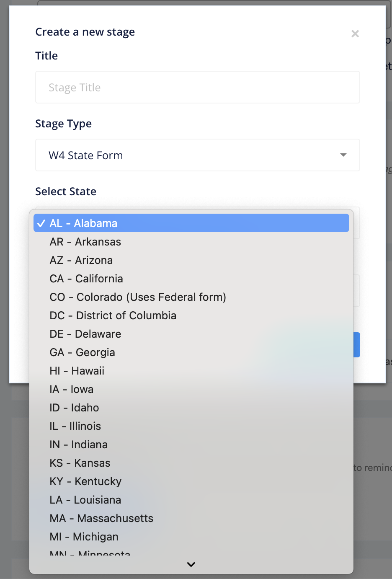Open the Stage Type dropdown arrow
Image resolution: width=392 pixels, height=579 pixels.
click(343, 155)
